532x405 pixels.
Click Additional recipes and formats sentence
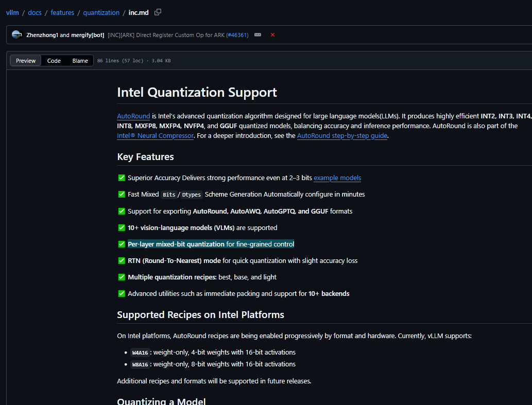click(x=214, y=381)
